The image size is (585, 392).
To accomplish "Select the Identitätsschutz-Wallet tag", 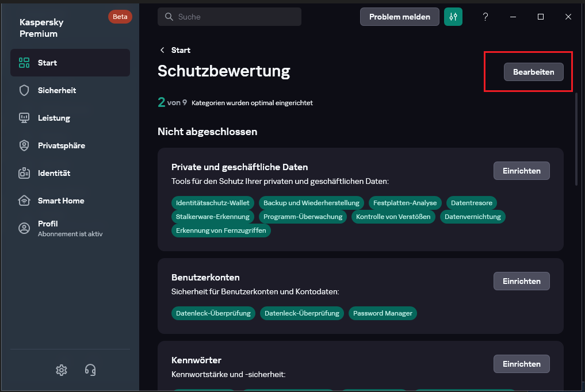I will coord(213,203).
